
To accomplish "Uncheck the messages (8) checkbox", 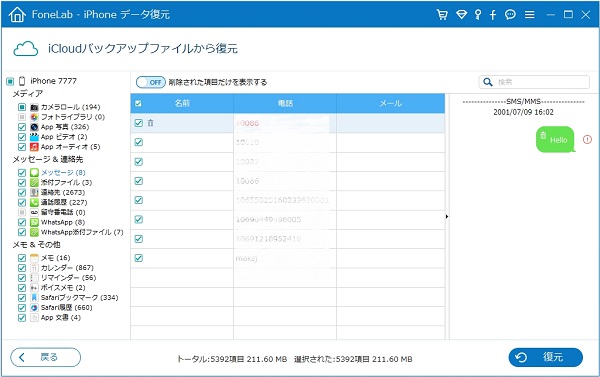I will point(22,173).
